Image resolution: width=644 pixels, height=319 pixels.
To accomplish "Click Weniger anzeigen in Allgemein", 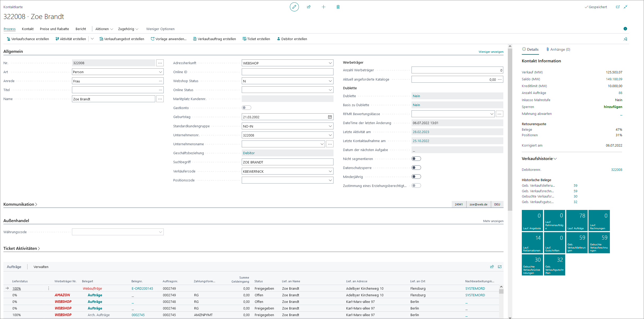I will pos(491,52).
